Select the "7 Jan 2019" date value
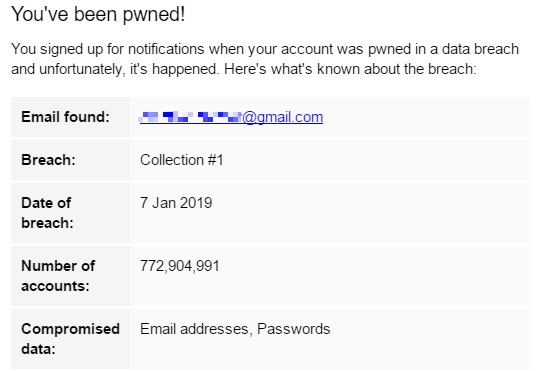The width and height of the screenshot is (537, 371). (176, 203)
